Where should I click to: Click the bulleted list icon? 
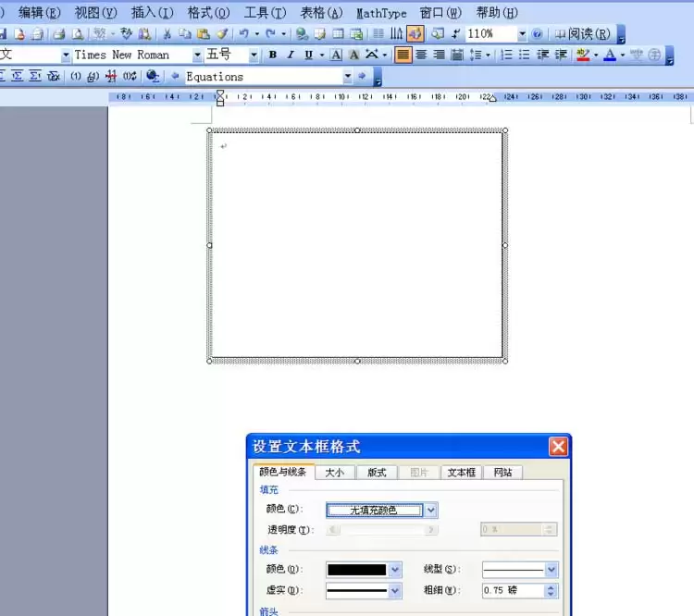[524, 55]
